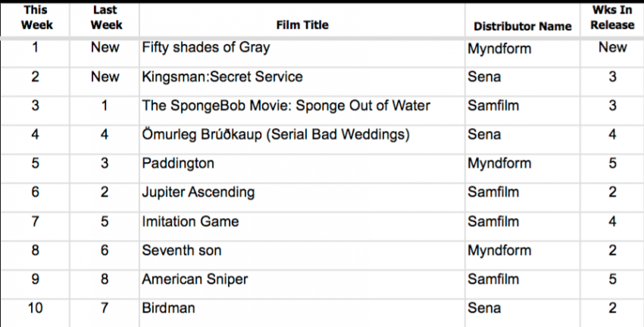Screen dimensions: 644x327
Task: Click the This Week column header
Action: tap(36, 17)
